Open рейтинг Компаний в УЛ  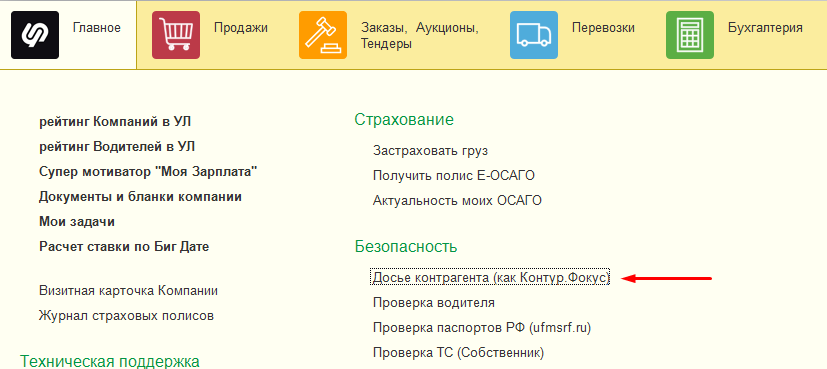pos(115,122)
